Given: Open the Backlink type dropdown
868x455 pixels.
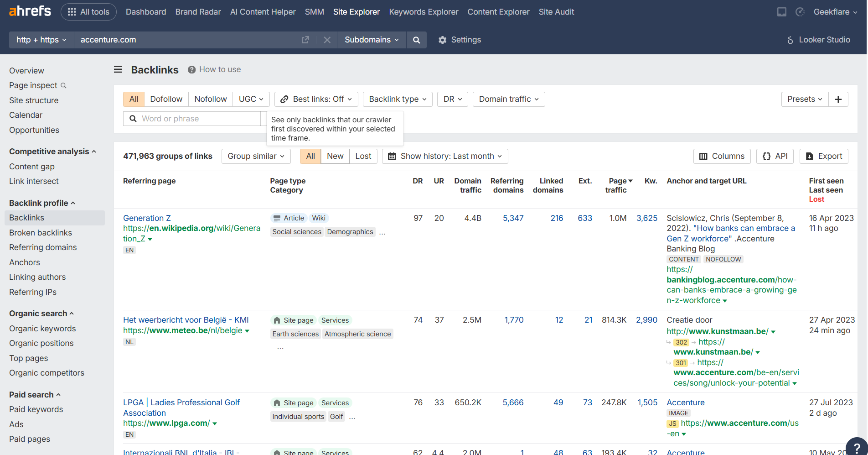Looking at the screenshot, I should click(398, 99).
